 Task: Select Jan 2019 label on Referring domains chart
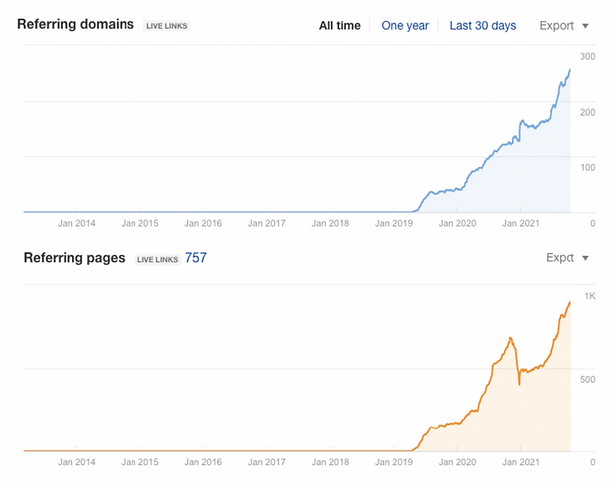point(395,224)
